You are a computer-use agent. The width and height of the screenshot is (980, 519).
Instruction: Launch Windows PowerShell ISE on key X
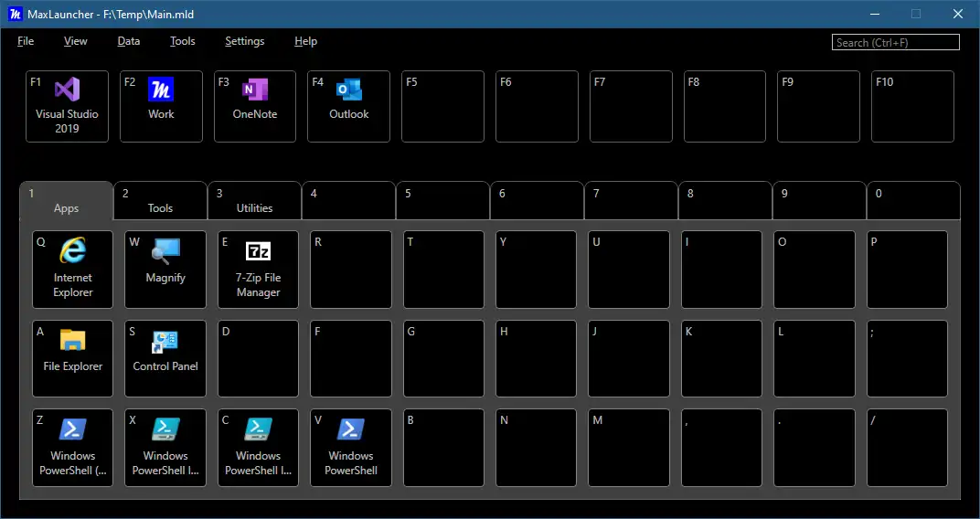click(x=165, y=448)
